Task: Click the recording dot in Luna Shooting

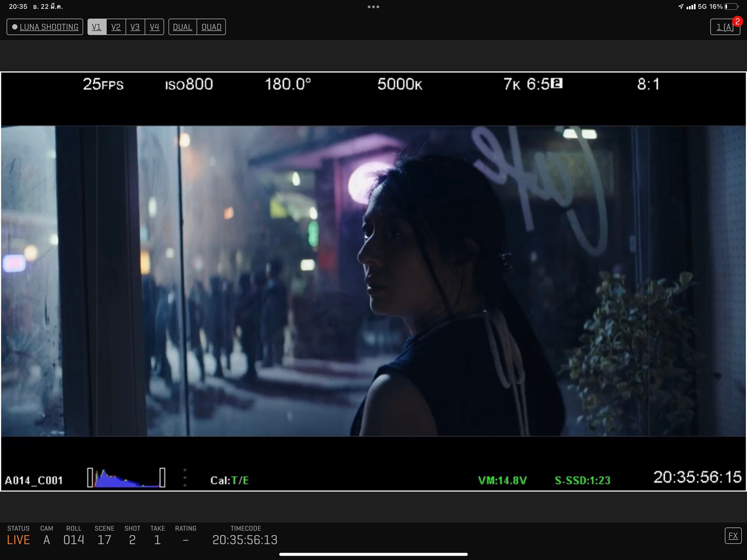Action: (x=15, y=27)
